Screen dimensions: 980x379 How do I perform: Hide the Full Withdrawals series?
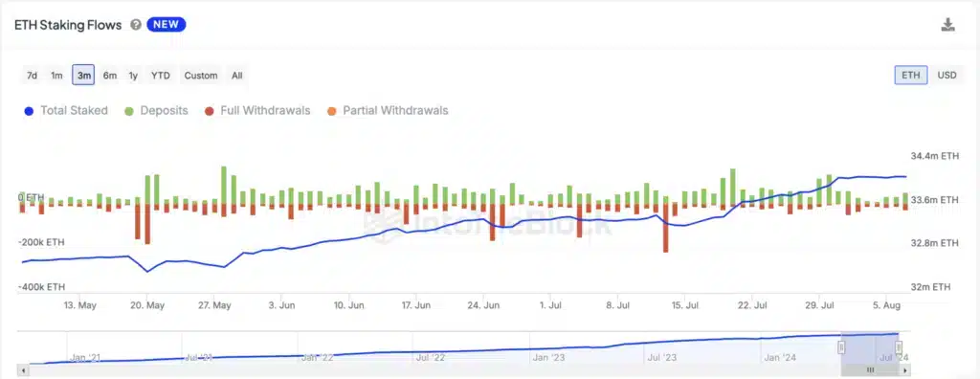257,111
